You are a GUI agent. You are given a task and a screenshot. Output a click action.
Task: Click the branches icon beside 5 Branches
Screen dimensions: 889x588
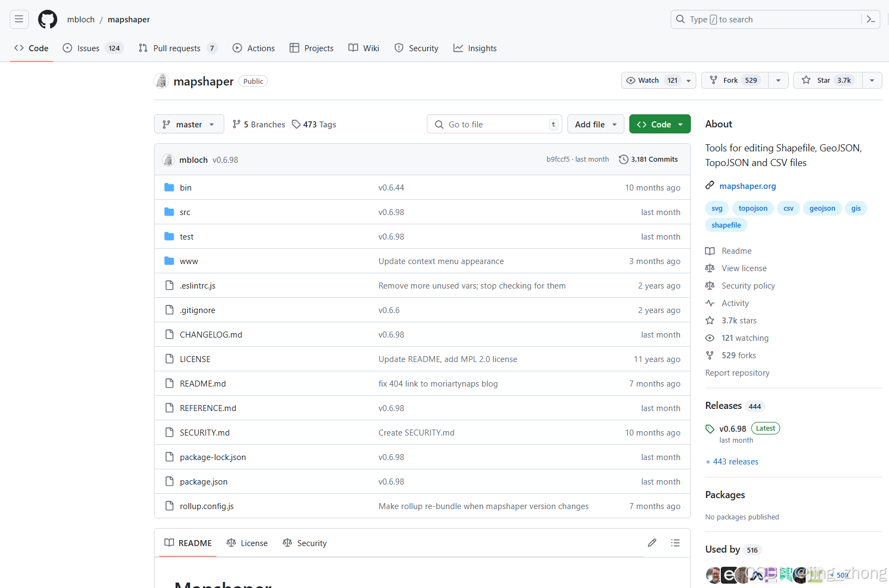pyautogui.click(x=236, y=124)
